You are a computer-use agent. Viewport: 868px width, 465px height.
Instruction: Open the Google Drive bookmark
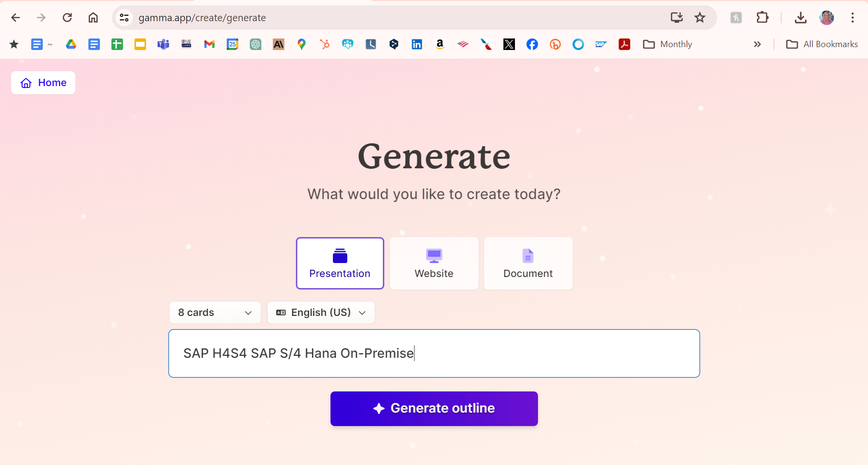pos(71,44)
